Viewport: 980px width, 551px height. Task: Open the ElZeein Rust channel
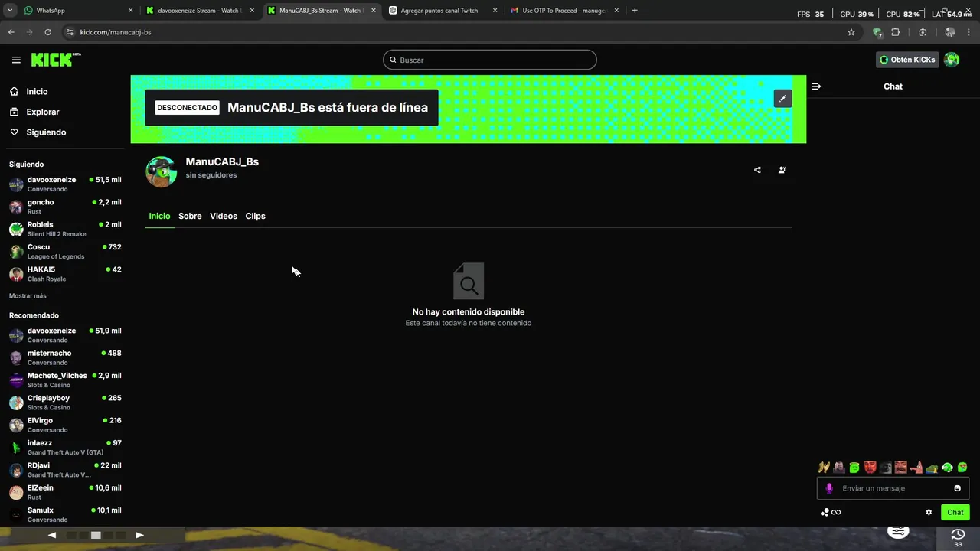[x=65, y=492]
